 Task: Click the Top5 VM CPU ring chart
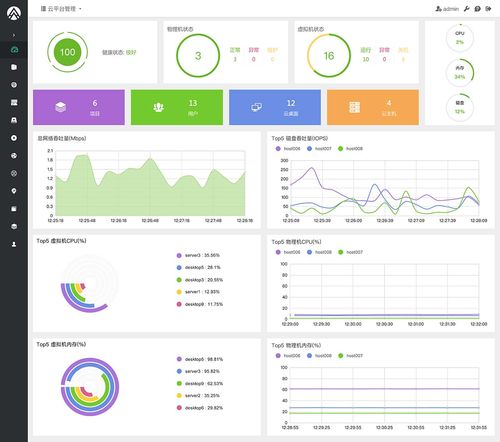[89, 284]
